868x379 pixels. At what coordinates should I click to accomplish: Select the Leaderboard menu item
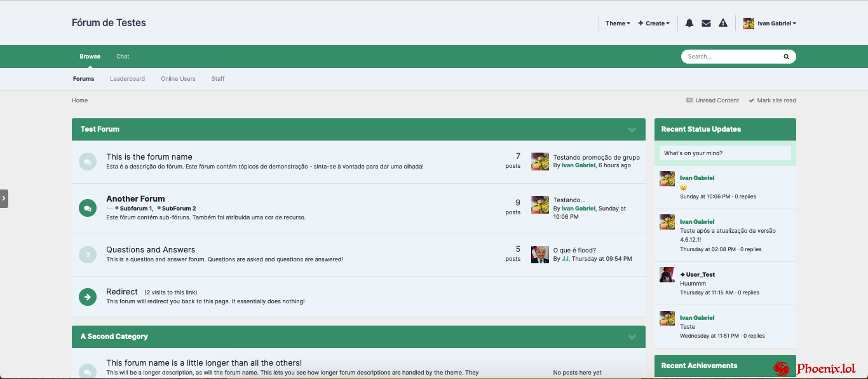point(127,78)
